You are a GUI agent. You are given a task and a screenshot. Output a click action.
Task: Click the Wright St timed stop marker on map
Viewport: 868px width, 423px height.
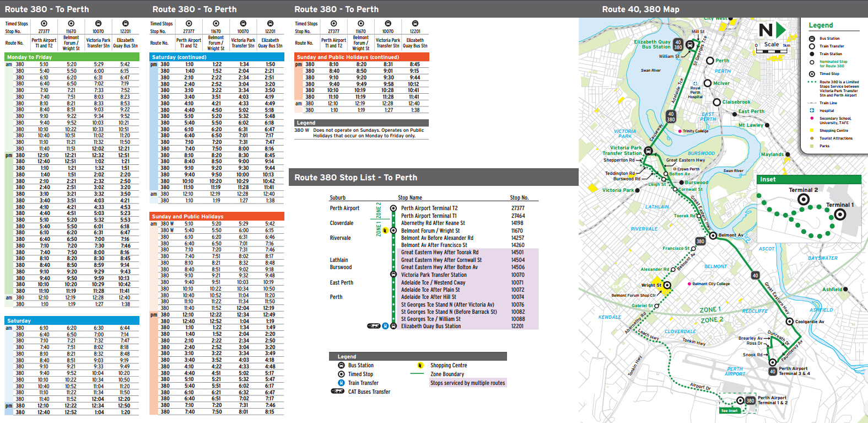coord(667,285)
